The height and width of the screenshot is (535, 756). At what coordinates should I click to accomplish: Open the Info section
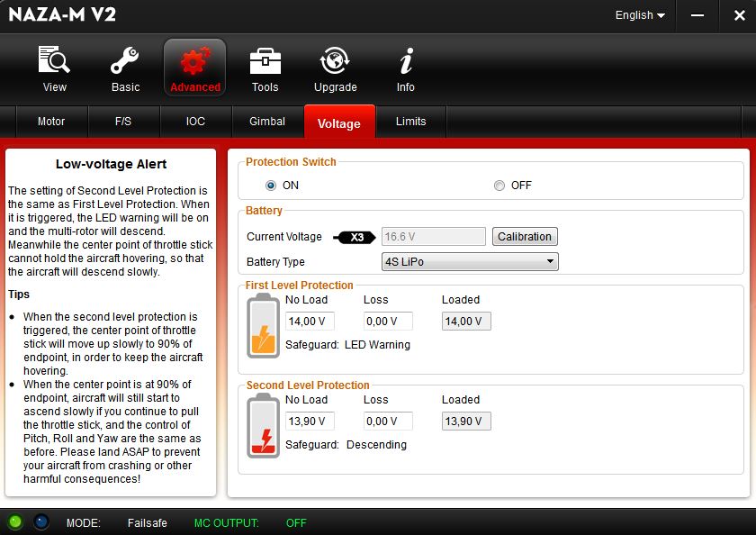coord(406,68)
